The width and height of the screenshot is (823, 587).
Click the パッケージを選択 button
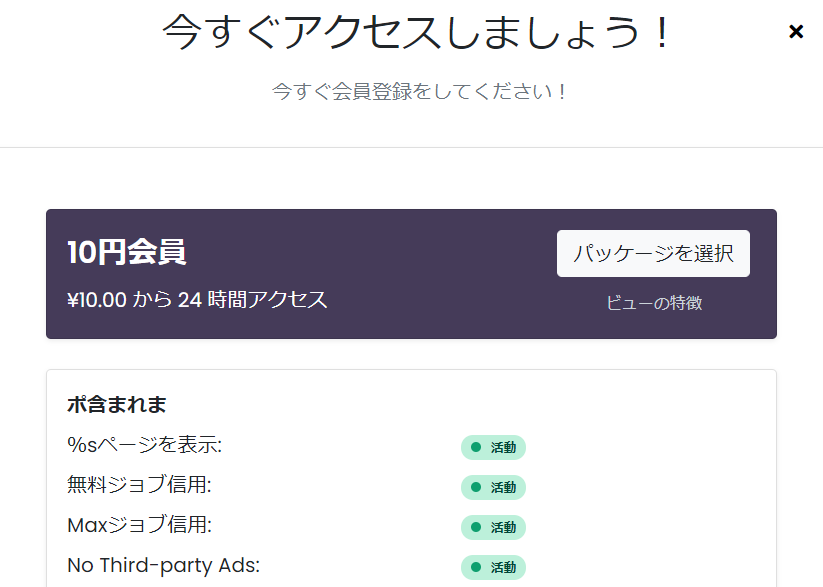[x=653, y=253]
